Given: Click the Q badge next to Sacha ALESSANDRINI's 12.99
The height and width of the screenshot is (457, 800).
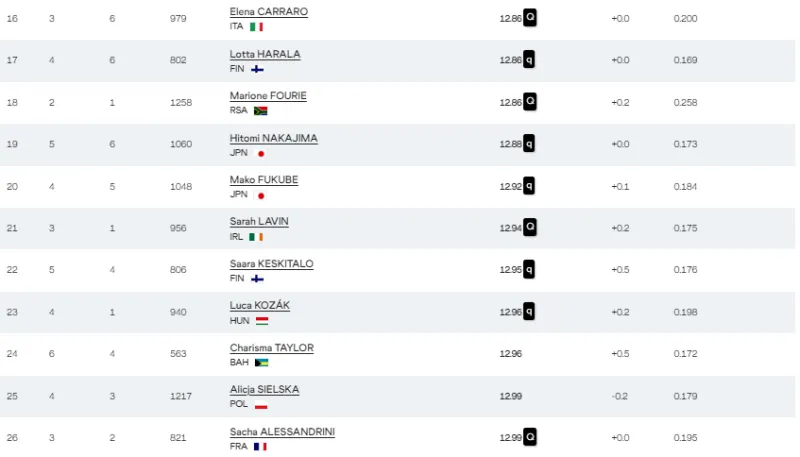Looking at the screenshot, I should pos(530,437).
